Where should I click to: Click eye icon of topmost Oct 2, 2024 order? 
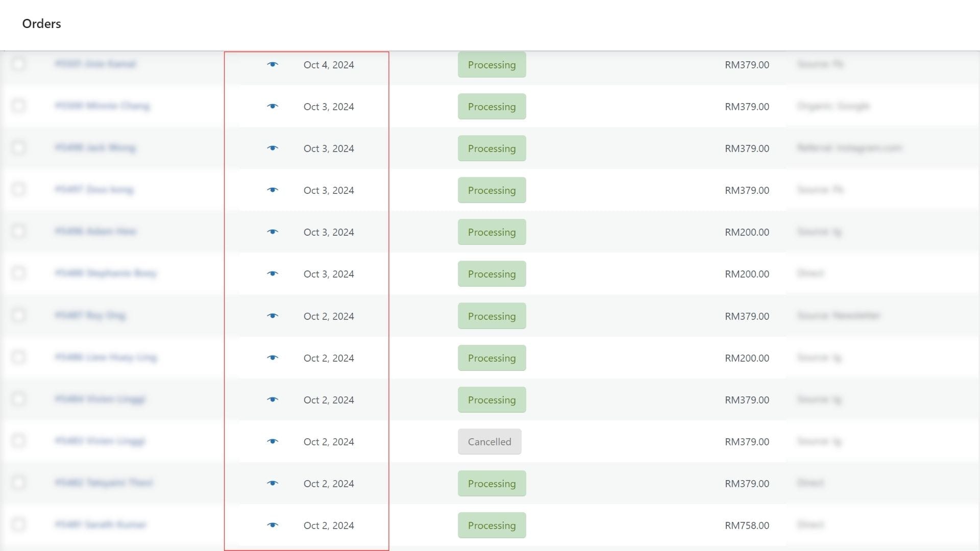click(273, 316)
